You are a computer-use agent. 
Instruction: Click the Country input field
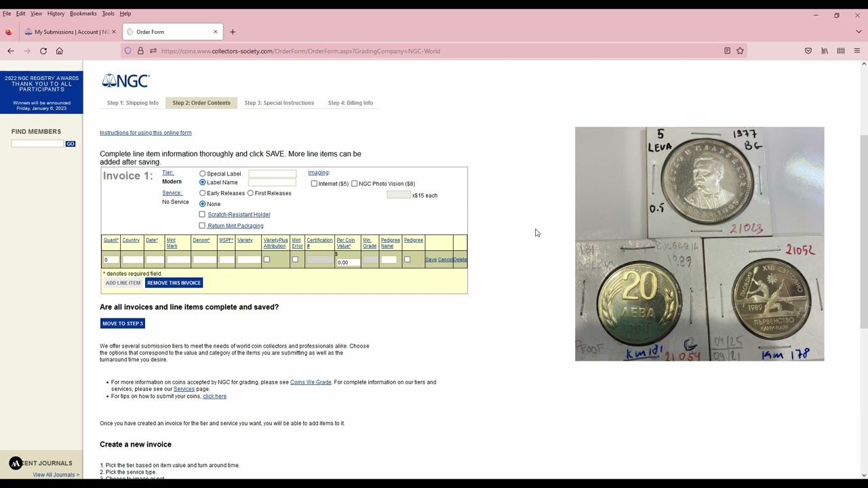tap(132, 260)
